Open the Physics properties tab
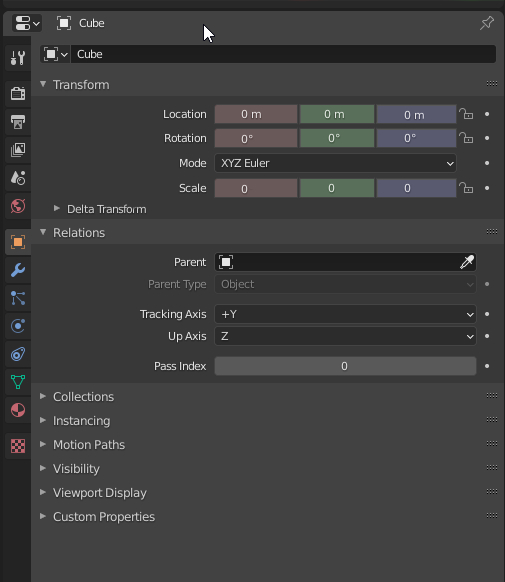Image resolution: width=505 pixels, height=582 pixels. (18, 326)
